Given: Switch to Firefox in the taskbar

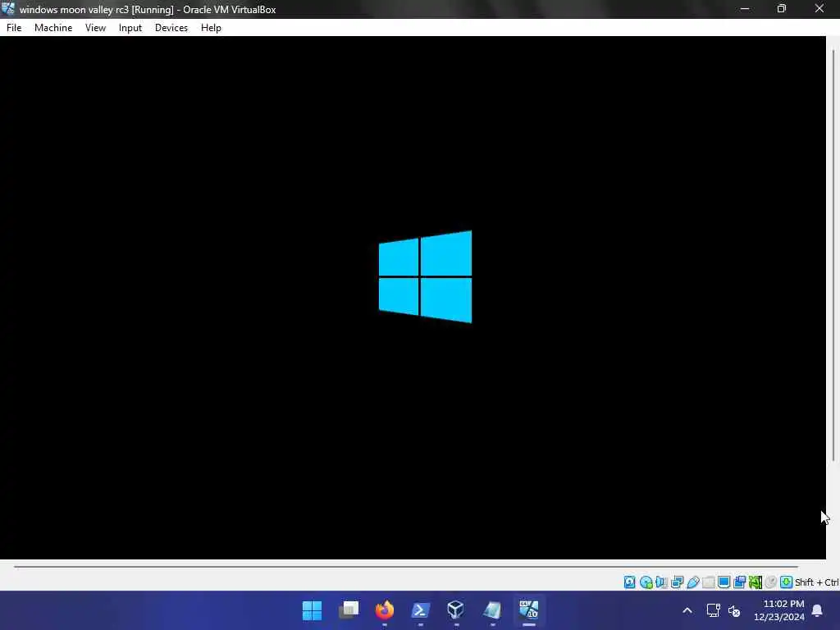Looking at the screenshot, I should (x=384, y=610).
